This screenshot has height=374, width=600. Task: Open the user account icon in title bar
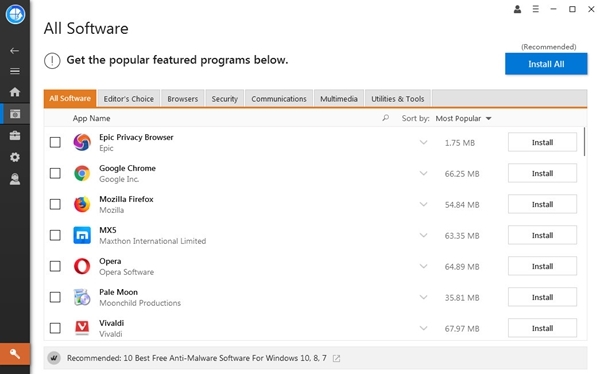pos(517,9)
